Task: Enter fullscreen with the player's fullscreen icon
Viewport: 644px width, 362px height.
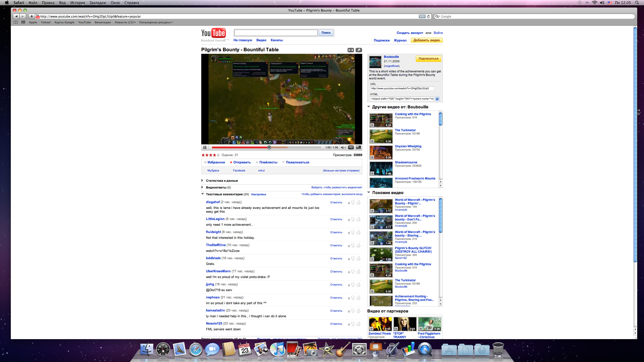Action: pos(358,148)
